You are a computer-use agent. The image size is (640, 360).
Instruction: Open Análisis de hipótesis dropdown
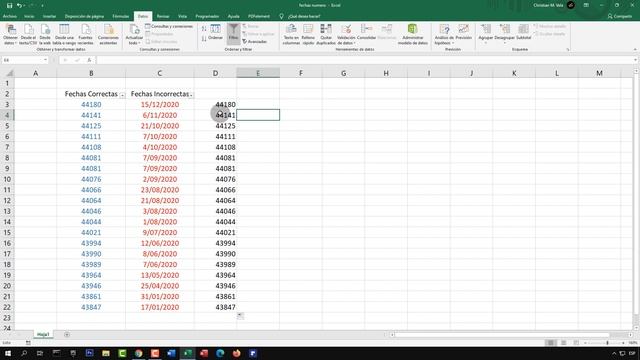tap(444, 34)
